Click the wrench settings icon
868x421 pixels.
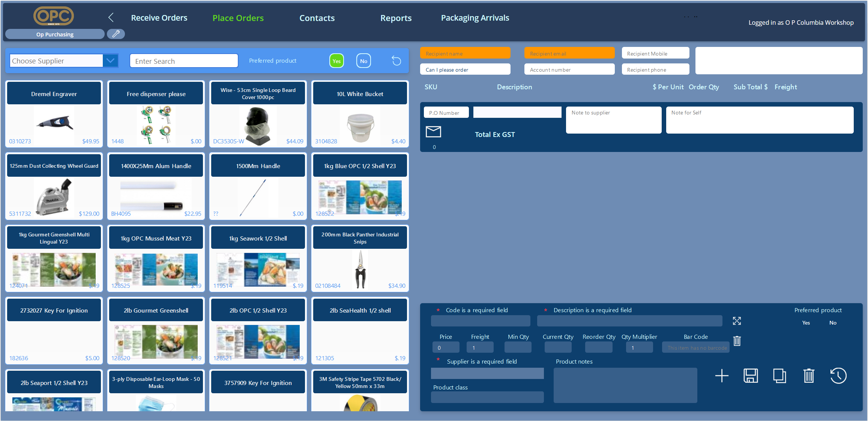tap(116, 34)
